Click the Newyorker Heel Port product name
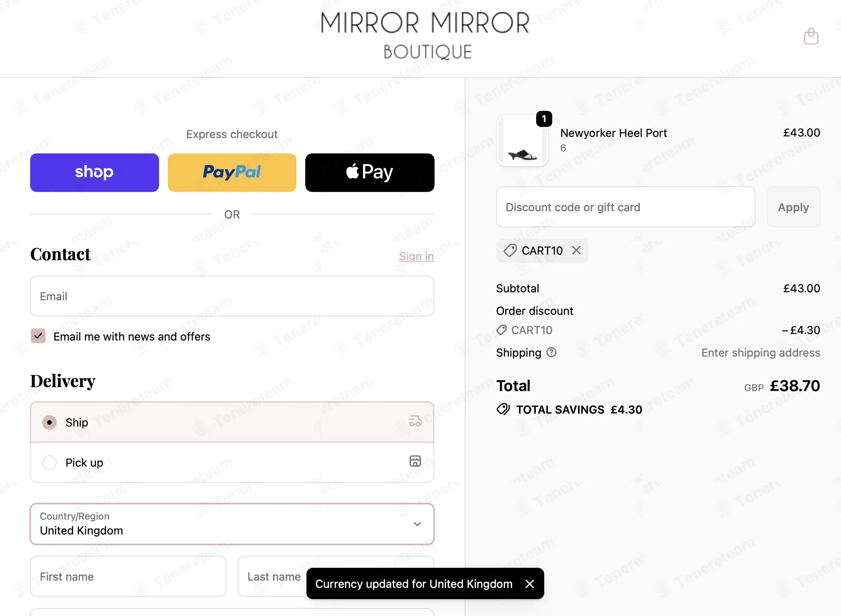Screen dimensions: 841x616 pyautogui.click(x=613, y=133)
